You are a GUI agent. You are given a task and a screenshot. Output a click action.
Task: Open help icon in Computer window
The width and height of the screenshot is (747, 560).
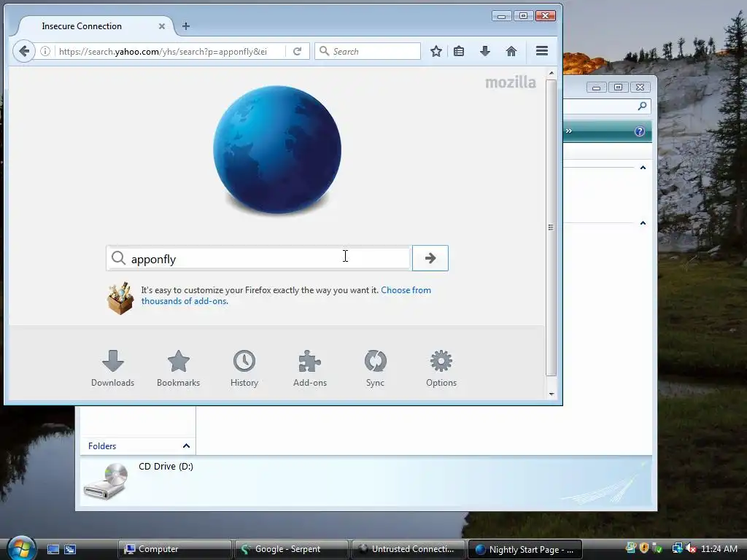[639, 131]
